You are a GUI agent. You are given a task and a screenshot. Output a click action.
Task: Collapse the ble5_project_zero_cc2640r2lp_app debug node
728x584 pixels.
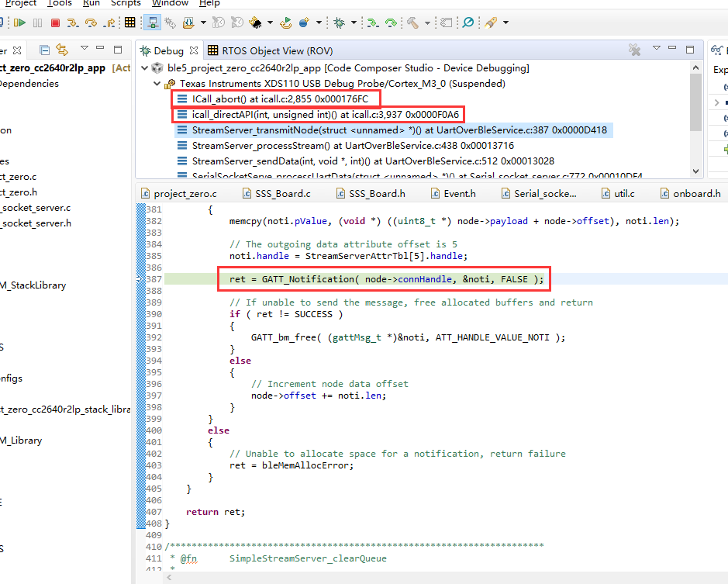[x=146, y=68]
